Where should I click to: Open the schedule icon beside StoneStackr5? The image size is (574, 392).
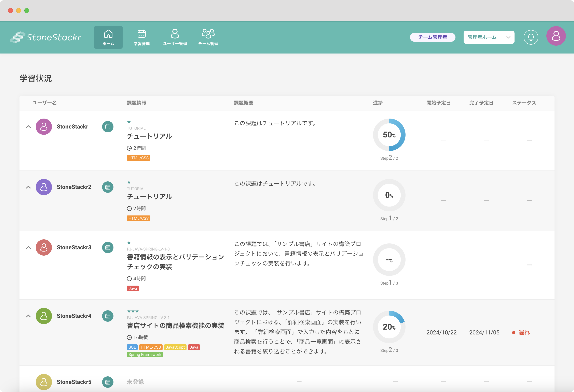click(x=108, y=382)
